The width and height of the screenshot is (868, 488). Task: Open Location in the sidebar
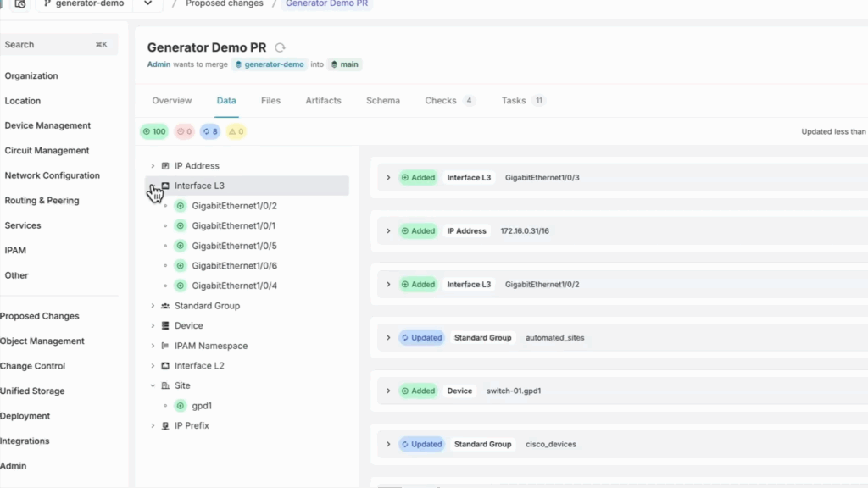click(x=23, y=101)
